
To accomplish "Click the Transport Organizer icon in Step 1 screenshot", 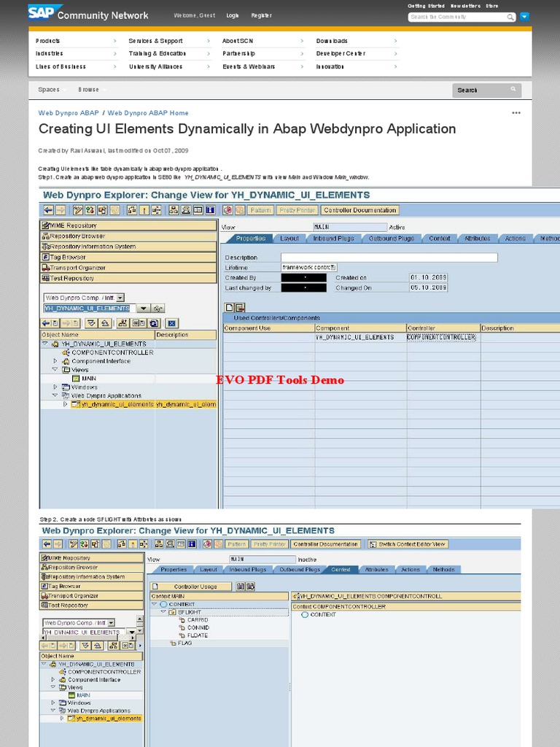I will point(45,268).
